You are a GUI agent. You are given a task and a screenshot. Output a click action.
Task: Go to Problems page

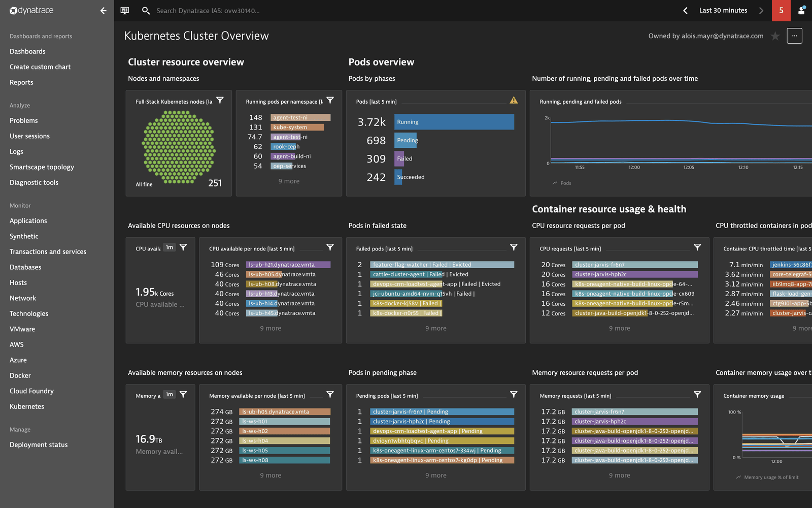(x=24, y=120)
